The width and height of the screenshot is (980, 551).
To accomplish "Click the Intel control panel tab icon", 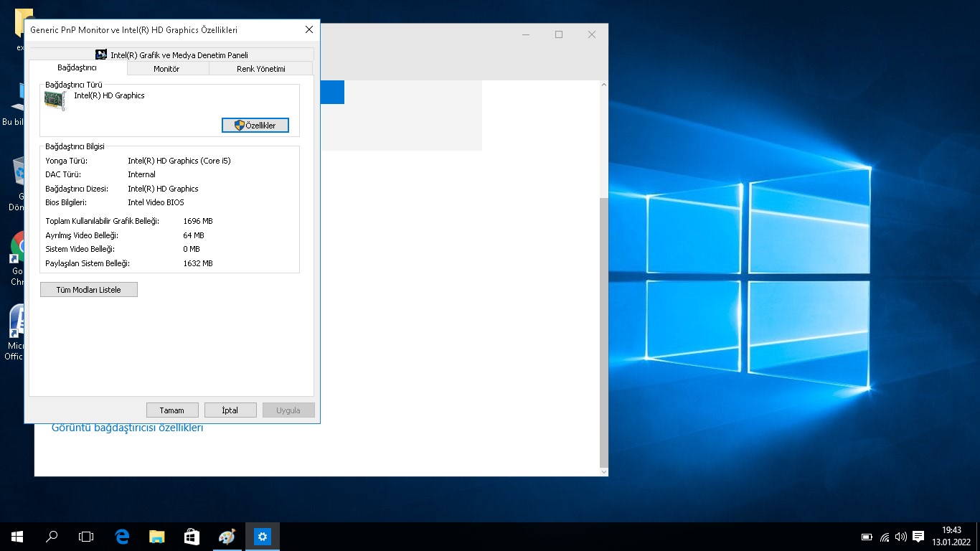I will click(x=101, y=55).
